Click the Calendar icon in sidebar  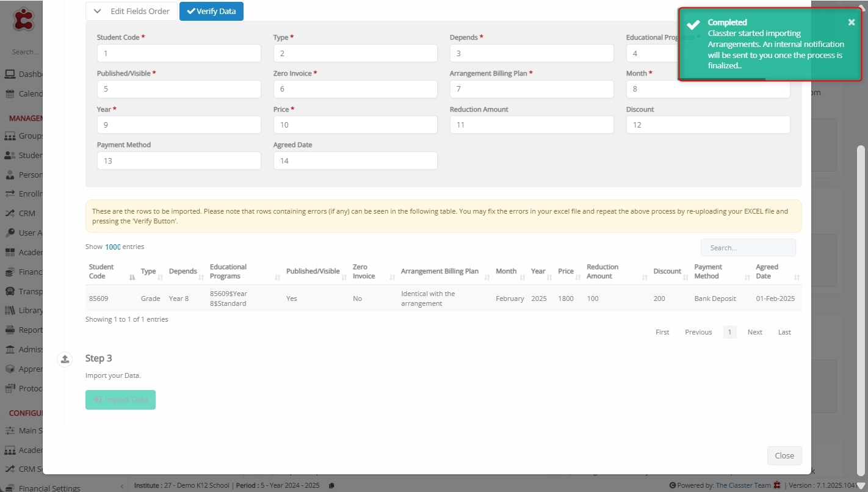[10, 94]
